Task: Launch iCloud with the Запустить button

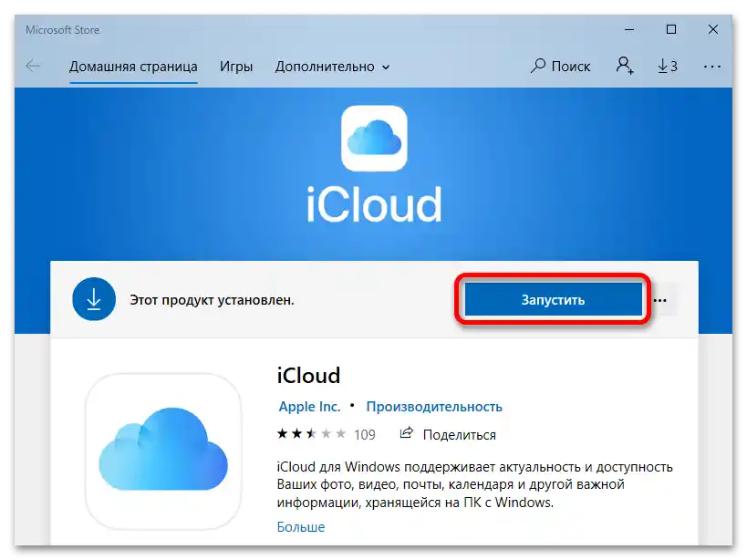Action: (553, 299)
